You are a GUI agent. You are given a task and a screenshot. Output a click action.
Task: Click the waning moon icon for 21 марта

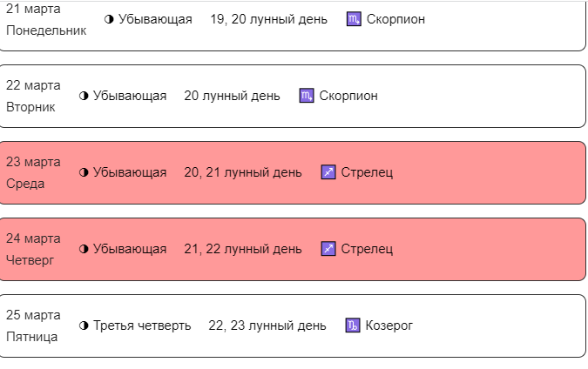point(109,19)
